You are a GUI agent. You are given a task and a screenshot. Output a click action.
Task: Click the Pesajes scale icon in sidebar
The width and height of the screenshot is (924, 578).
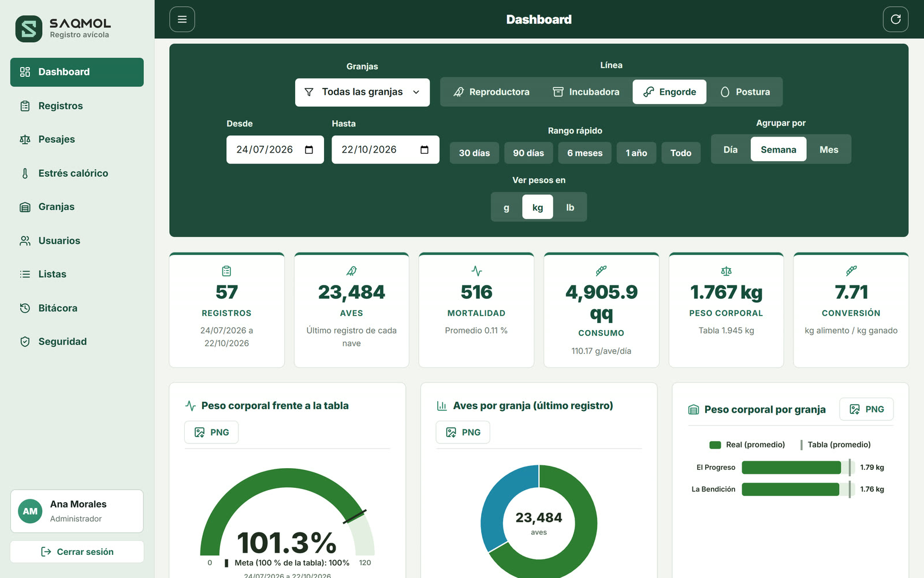point(25,139)
